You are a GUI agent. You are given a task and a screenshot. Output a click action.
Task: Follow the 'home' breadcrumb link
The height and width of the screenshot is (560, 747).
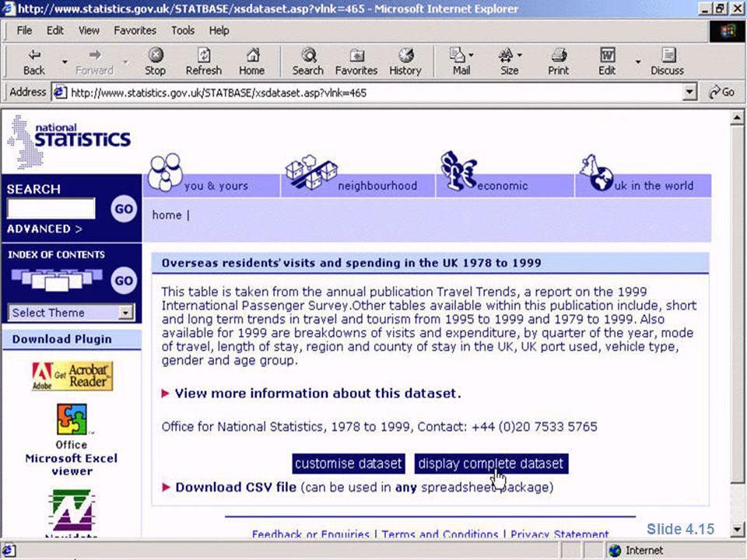pos(167,215)
